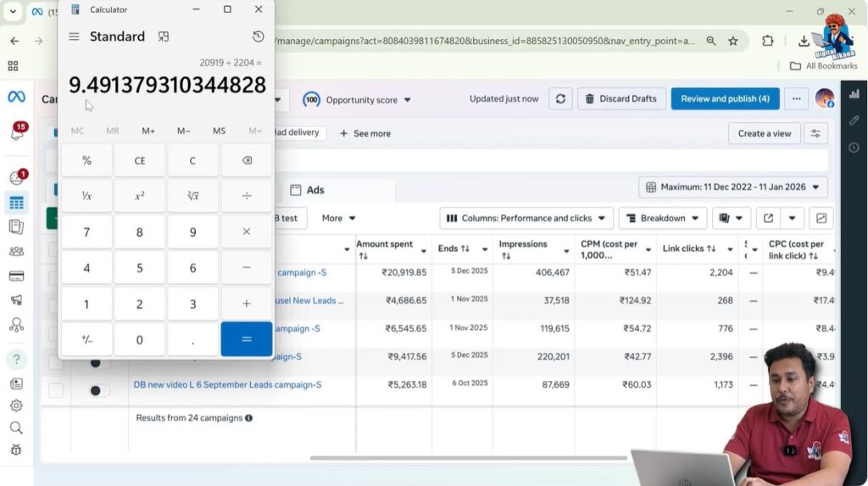Viewport: 868px width, 486px height.
Task: Open browser extensions puzzle icon
Action: [767, 41]
